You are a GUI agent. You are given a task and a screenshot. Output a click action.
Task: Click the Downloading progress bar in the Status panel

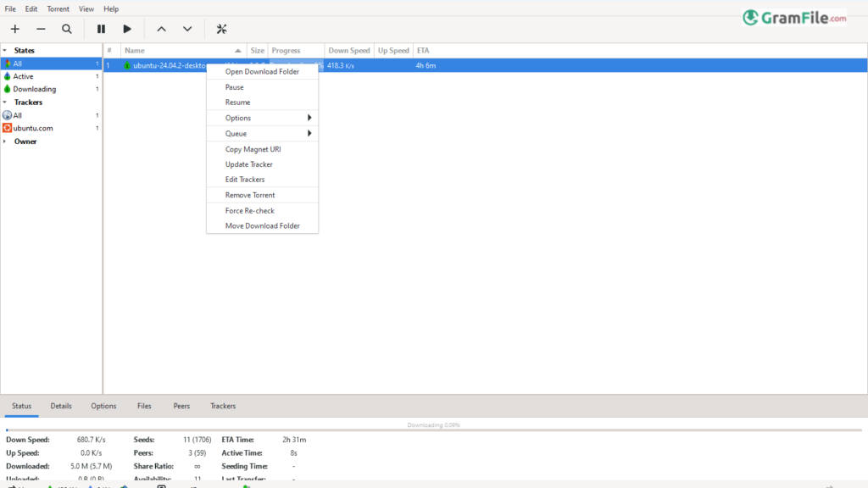coord(433,430)
